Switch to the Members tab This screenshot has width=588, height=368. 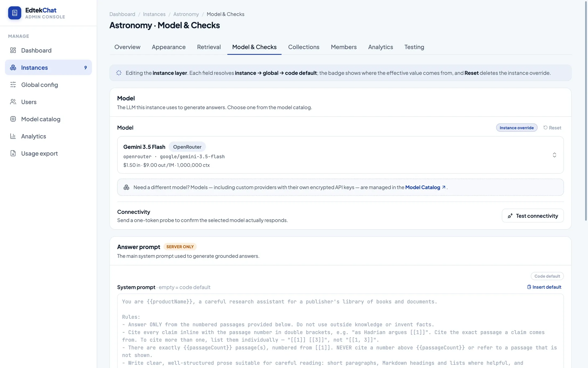[x=344, y=47]
